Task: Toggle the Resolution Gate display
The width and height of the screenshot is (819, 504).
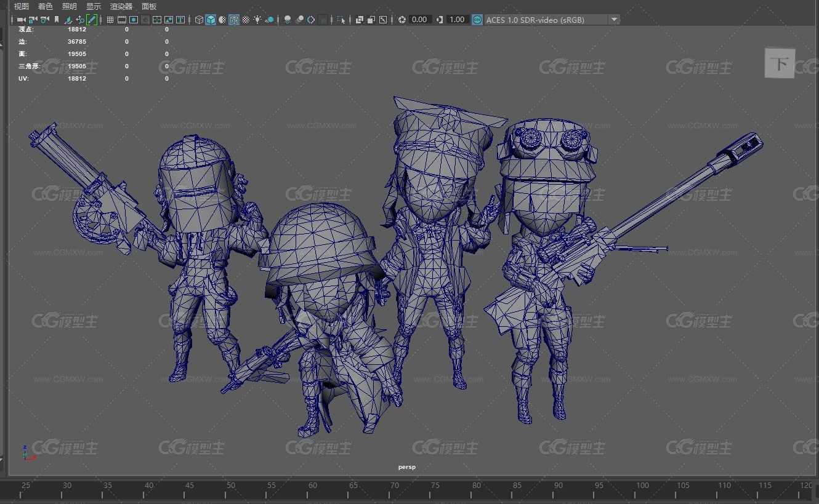Action: [x=133, y=20]
